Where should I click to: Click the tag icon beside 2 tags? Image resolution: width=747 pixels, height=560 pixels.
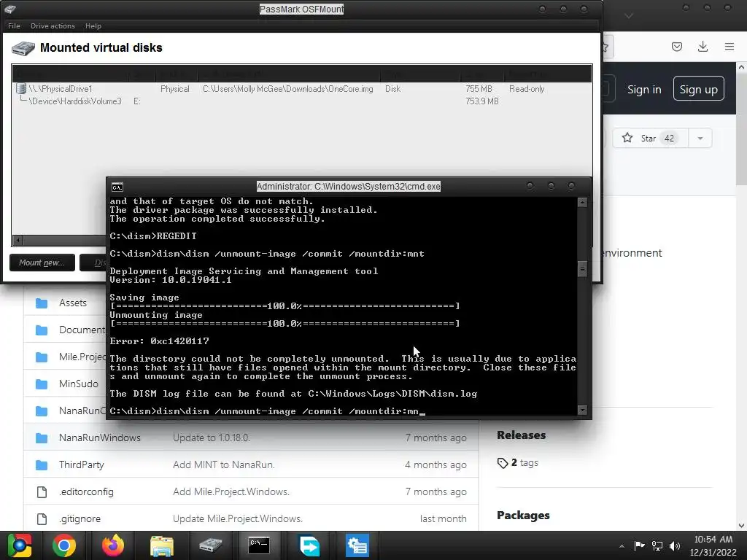coord(503,463)
